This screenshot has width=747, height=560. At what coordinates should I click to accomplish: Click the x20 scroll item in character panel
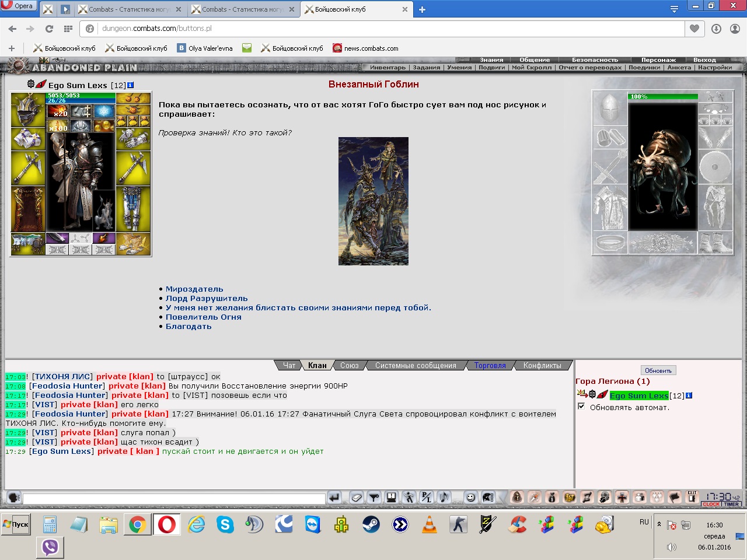(x=58, y=111)
